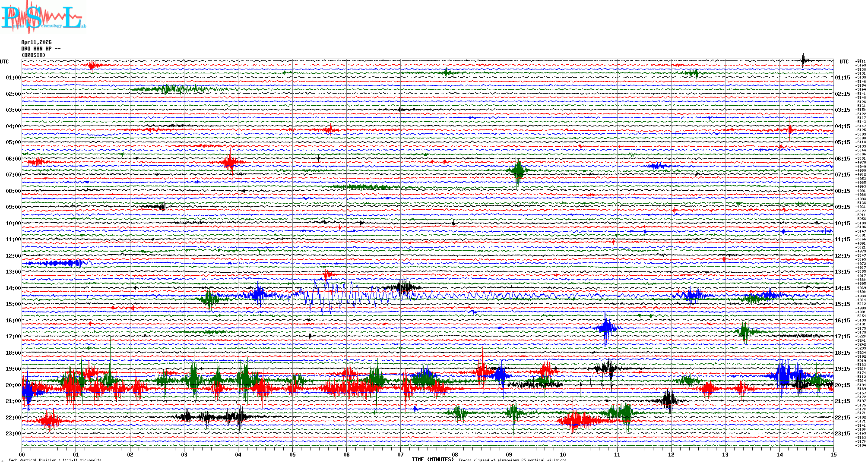Screen dimensions: 868x466
Task: Click the (DROSIA) station name label
Action: (33, 55)
